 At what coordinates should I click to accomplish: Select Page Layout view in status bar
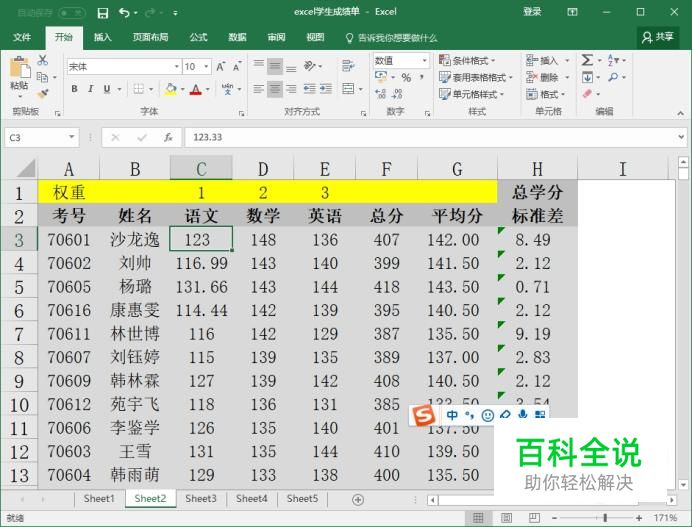click(x=506, y=517)
